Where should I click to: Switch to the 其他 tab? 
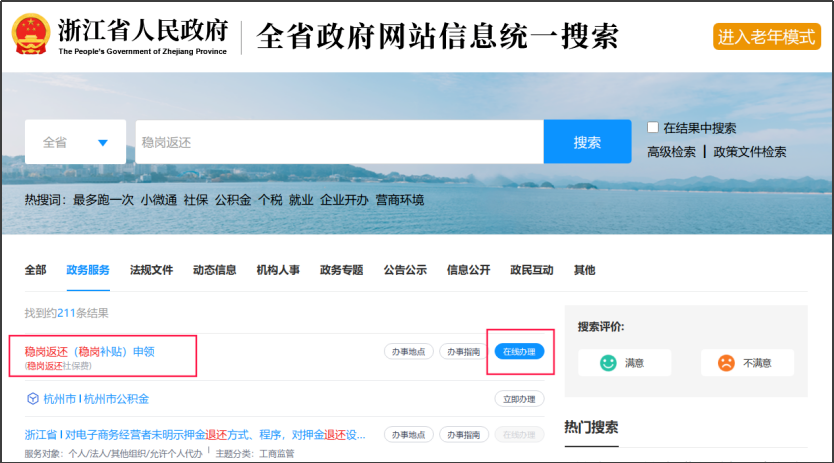click(585, 270)
